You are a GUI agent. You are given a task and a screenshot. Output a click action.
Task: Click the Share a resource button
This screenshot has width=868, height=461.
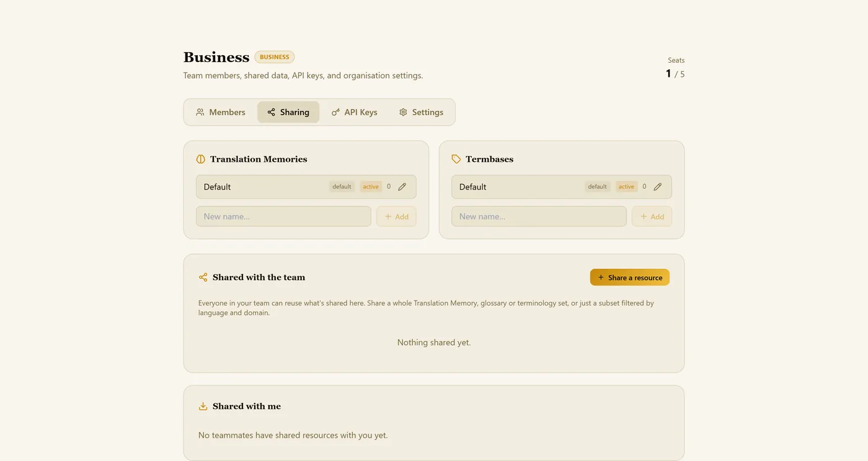pos(630,278)
